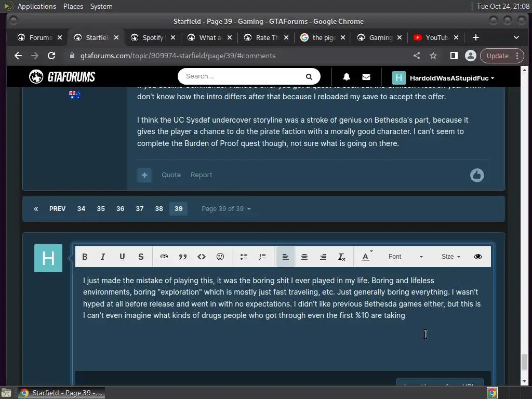Jump to first page of topic
532x399 pixels.
point(36,209)
